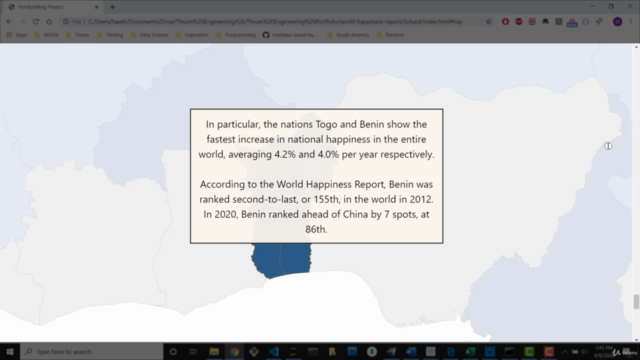Viewport: 640px width, 360px height.
Task: Open the green C app on the taskbar
Action: (529, 351)
